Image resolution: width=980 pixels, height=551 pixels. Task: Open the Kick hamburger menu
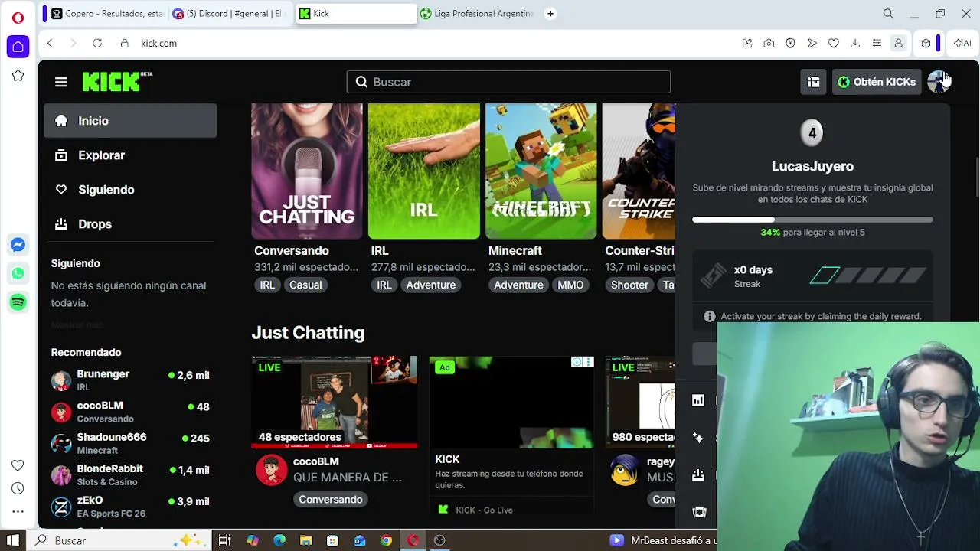point(61,82)
